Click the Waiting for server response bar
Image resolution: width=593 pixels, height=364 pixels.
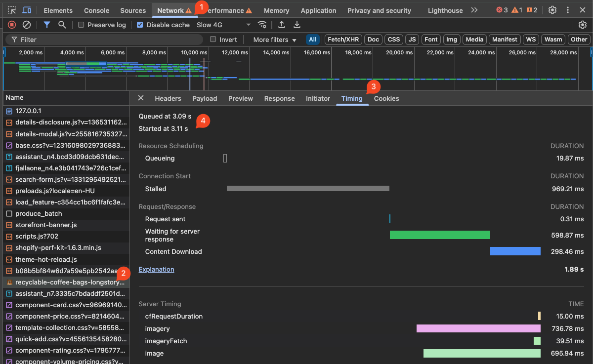pyautogui.click(x=439, y=235)
